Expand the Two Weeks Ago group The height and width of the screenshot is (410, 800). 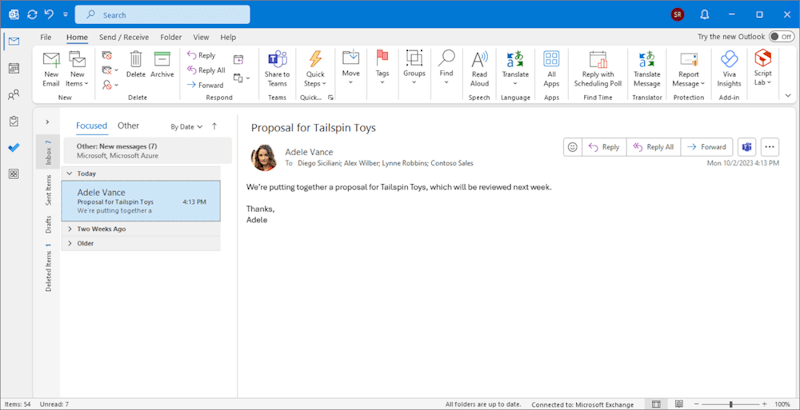coord(70,229)
